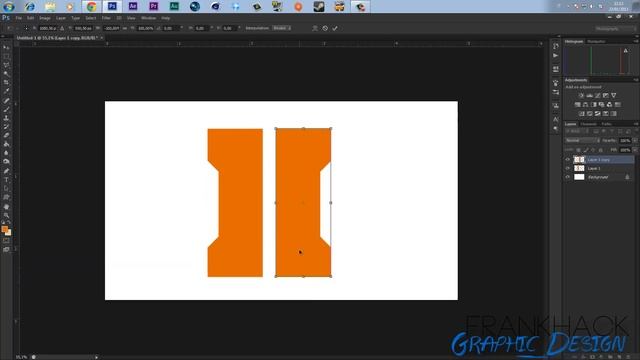Hide the Background layer
This screenshot has height=360, width=640.
click(x=568, y=177)
